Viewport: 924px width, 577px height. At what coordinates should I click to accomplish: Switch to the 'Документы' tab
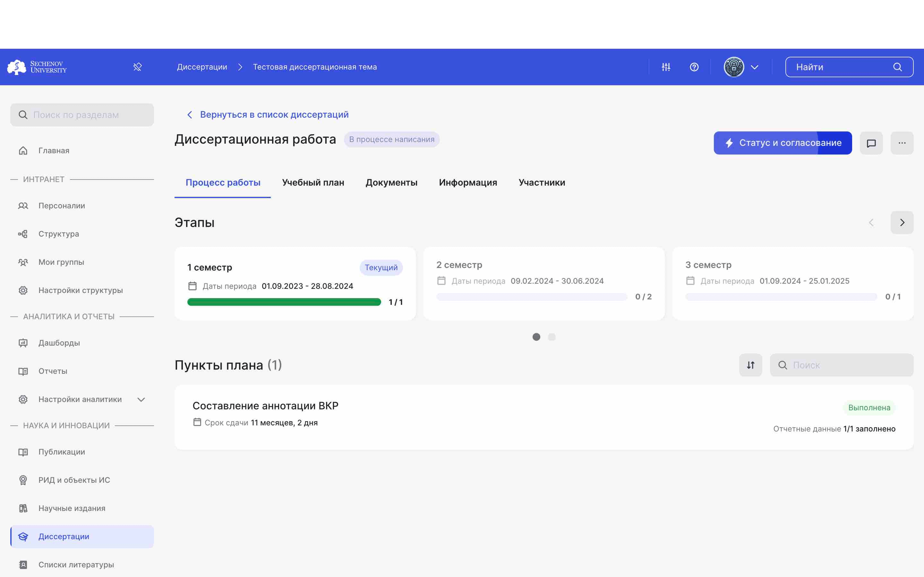[x=391, y=182]
